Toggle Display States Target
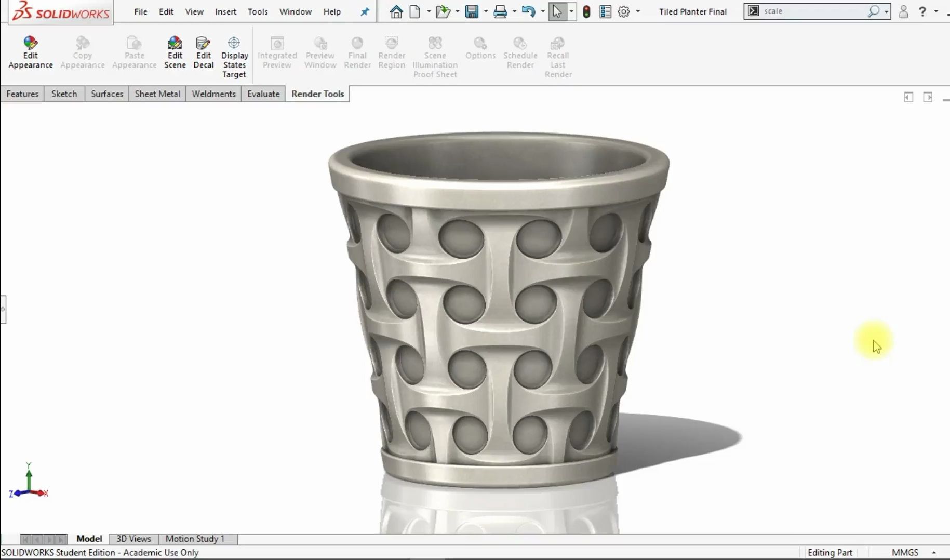This screenshot has height=560, width=950. point(234,55)
